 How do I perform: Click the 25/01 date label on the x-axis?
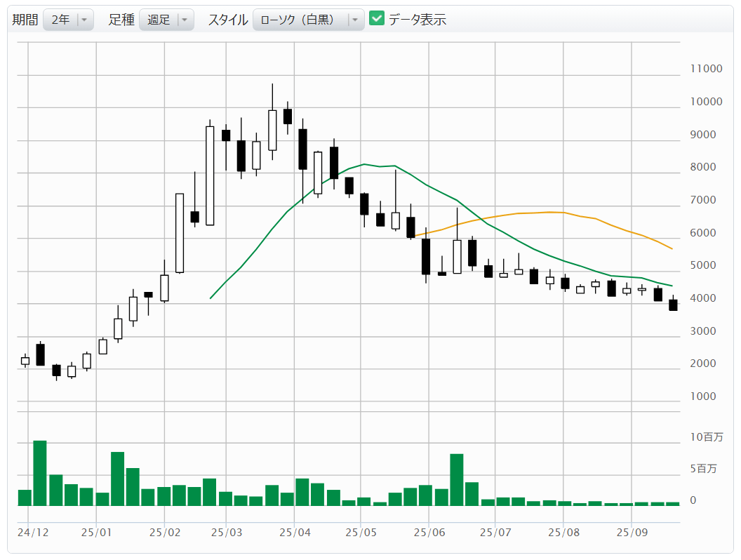coord(97,533)
